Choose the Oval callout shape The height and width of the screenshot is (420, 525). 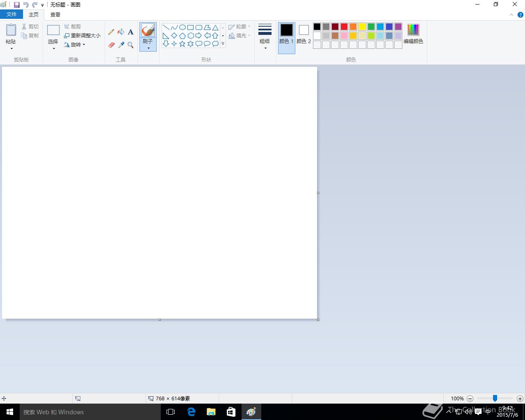pos(207,43)
